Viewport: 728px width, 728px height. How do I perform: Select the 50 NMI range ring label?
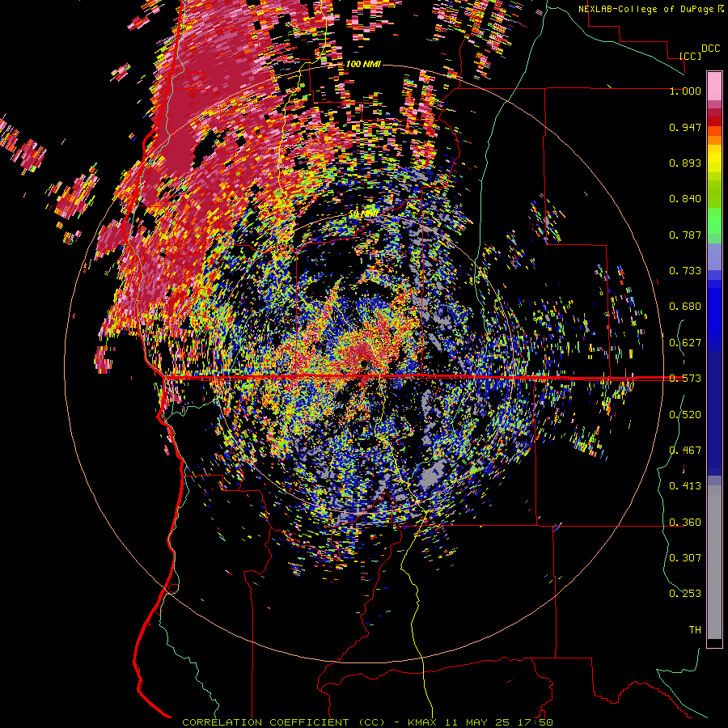364,214
